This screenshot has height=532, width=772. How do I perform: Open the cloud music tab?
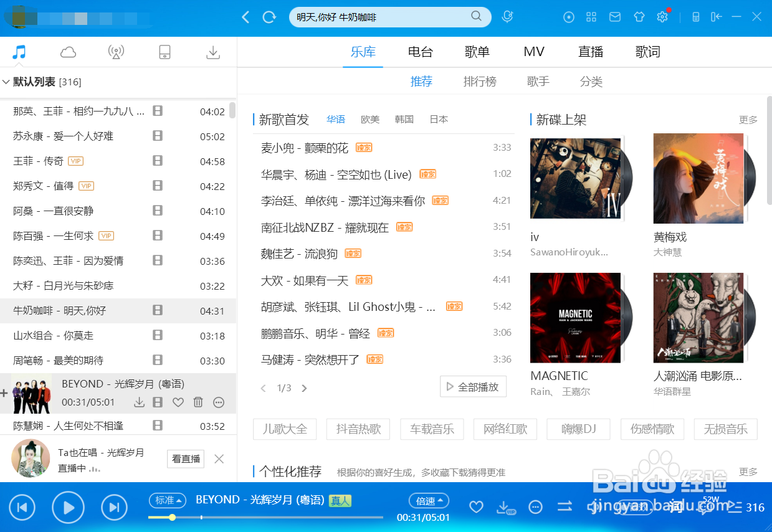tap(68, 52)
